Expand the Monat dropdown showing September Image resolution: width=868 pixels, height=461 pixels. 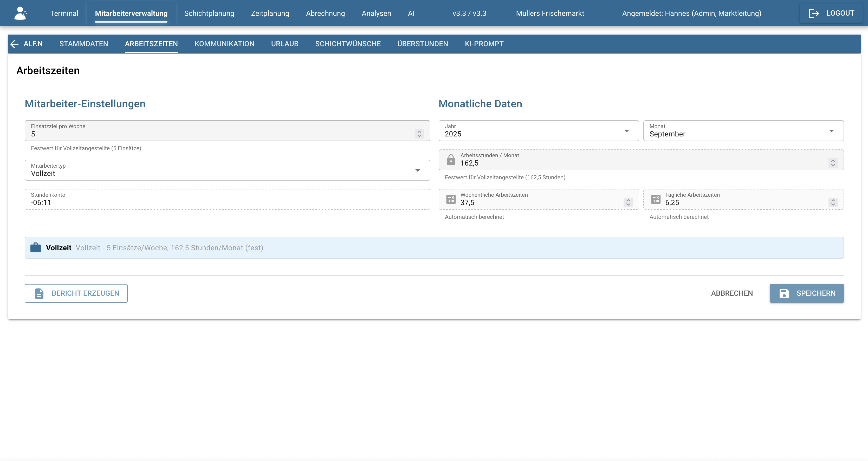point(831,131)
